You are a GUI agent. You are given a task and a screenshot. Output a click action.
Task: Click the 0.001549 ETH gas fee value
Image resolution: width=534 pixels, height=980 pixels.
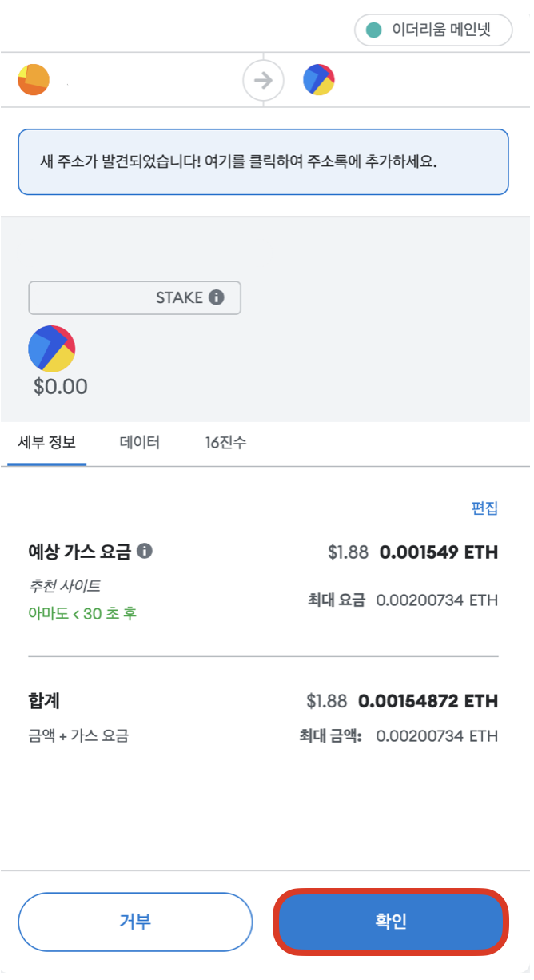(439, 552)
